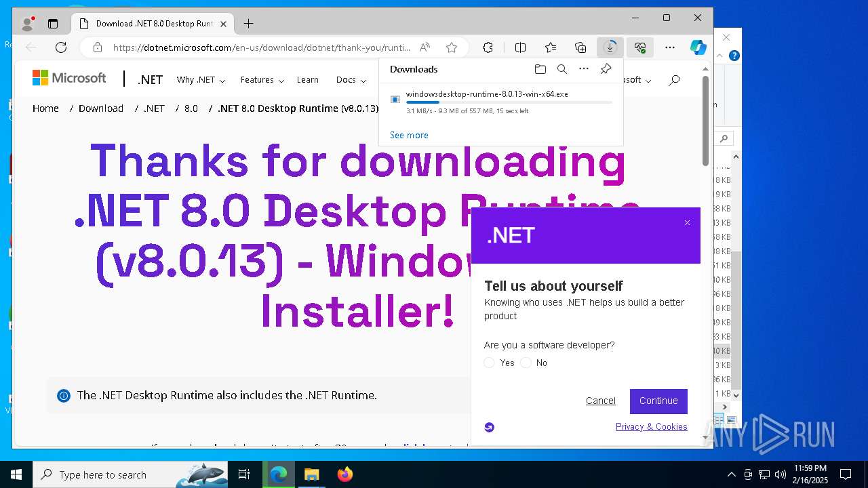Activate Read aloud icon in address bar

[425, 47]
